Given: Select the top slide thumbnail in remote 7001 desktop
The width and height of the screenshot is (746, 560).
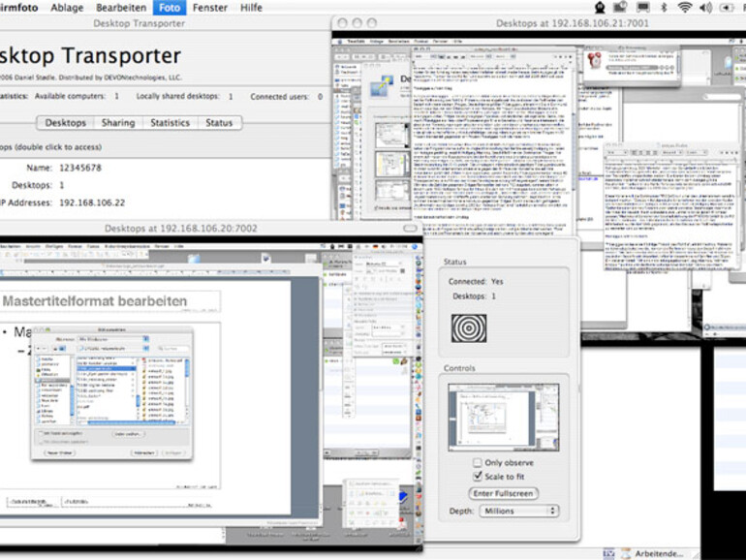Looking at the screenshot, I should [x=391, y=136].
